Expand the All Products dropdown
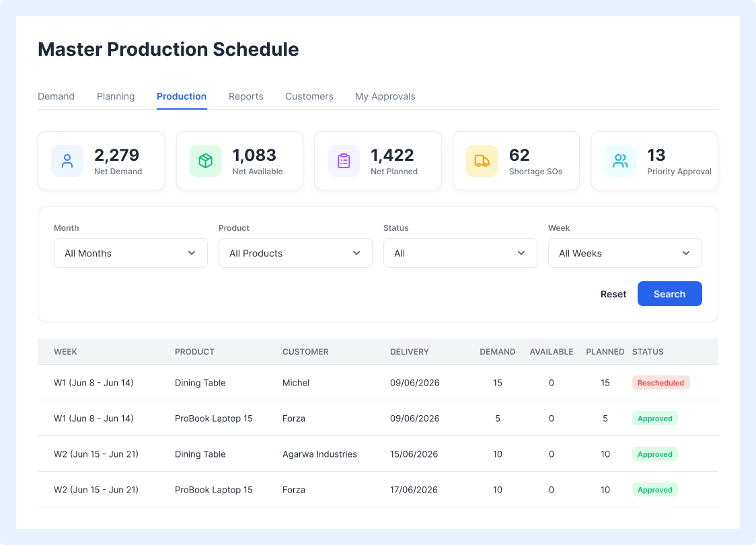The width and height of the screenshot is (756, 545). click(295, 253)
